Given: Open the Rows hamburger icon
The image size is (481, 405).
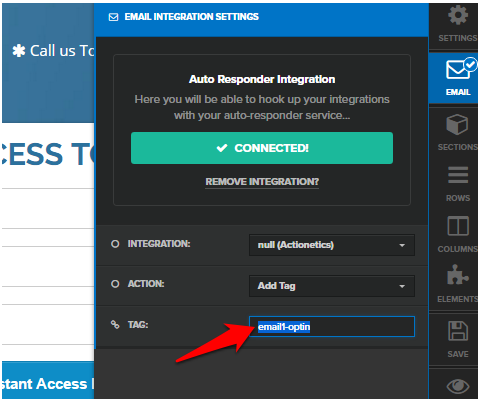Looking at the screenshot, I should pos(458,175).
